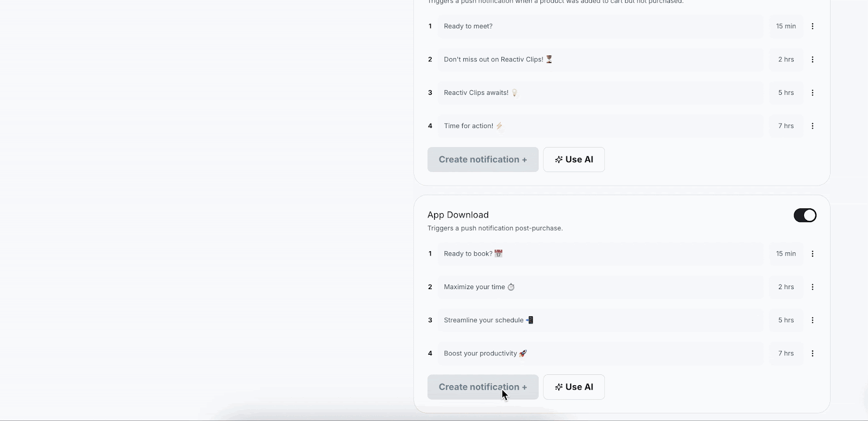Image resolution: width=868 pixels, height=421 pixels.
Task: Click more options for 'Time for action!'
Action: 812,126
